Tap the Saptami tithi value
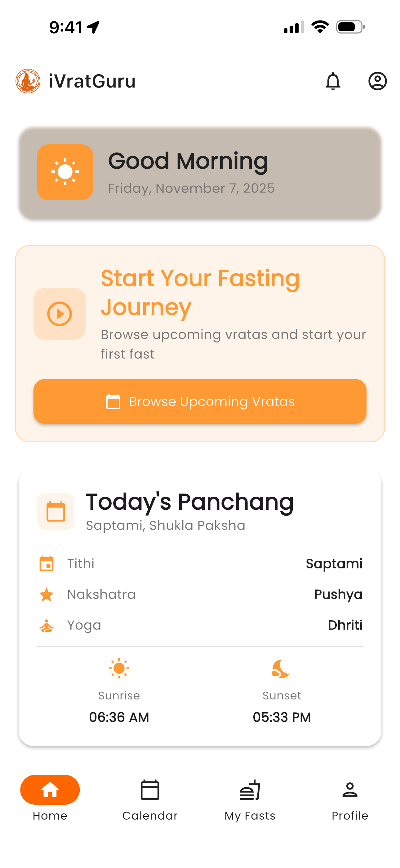This screenshot has width=400, height=868. click(x=334, y=563)
